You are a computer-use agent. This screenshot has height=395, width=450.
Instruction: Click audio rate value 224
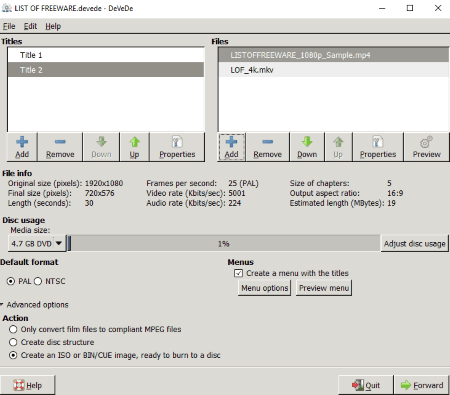[234, 203]
